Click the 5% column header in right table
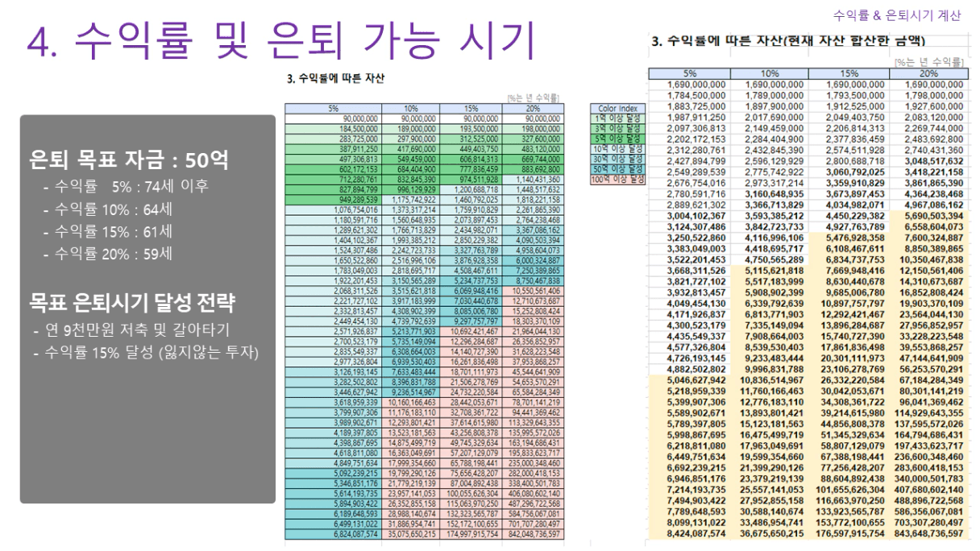The image size is (980, 551). click(x=689, y=73)
